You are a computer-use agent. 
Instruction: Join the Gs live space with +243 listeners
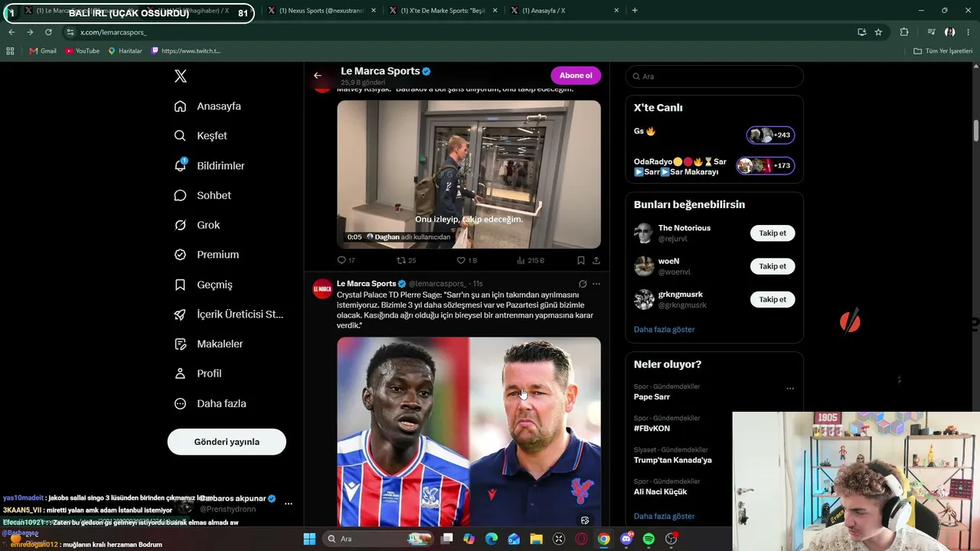770,135
